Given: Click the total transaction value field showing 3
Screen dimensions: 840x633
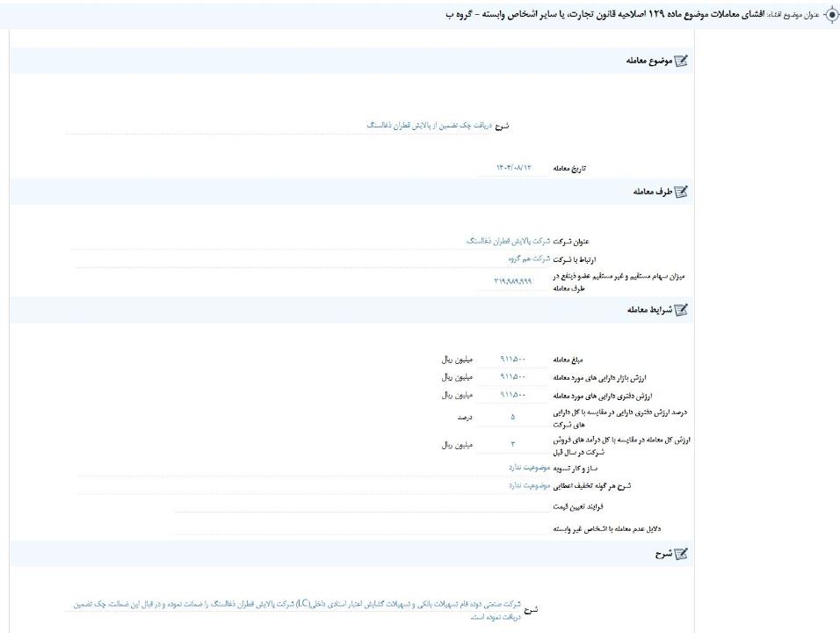Looking at the screenshot, I should coord(512,445).
